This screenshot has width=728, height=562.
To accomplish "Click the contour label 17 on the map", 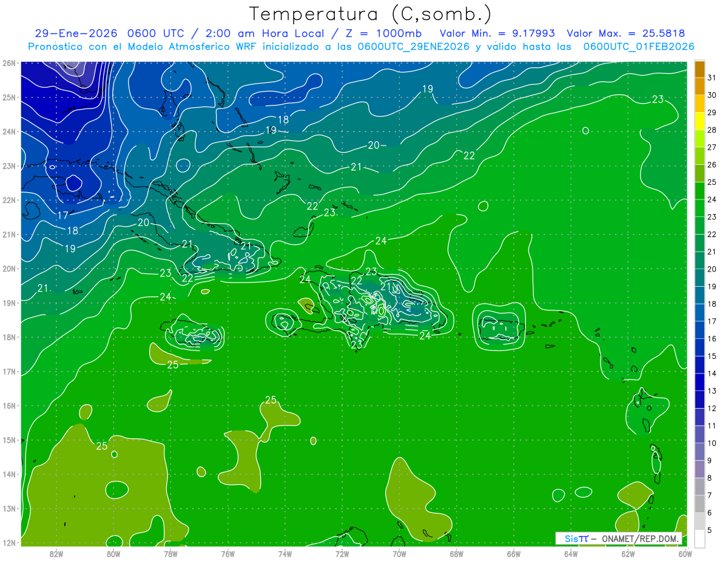I will tap(63, 215).
